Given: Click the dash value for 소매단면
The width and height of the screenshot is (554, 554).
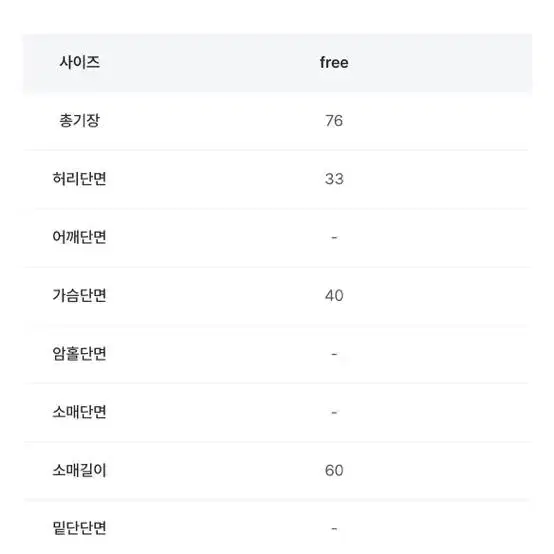Looking at the screenshot, I should click(334, 412).
